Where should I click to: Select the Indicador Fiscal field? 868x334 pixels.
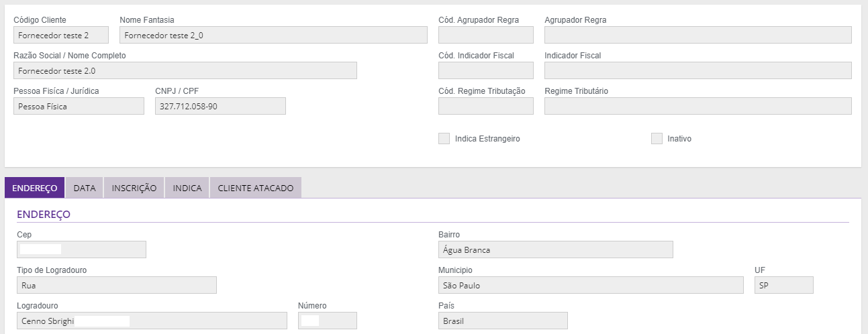pyautogui.click(x=697, y=70)
